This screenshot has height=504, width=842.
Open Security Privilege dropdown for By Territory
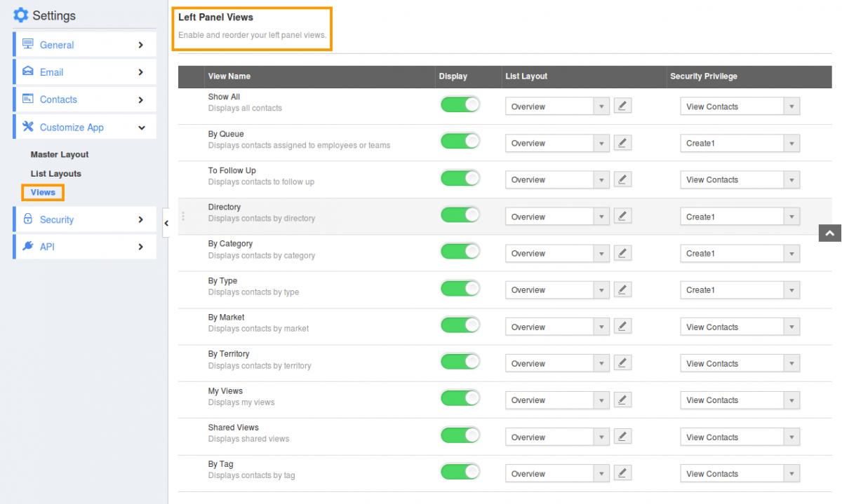740,363
